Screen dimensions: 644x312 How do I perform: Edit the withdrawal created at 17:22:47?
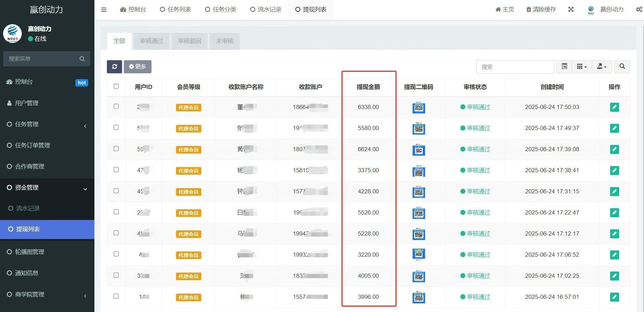[615, 213]
